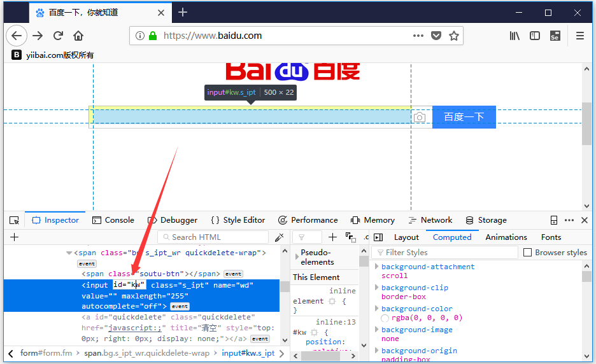596x364 pixels.
Task: Switch to the Inspector tab
Action: coord(55,220)
